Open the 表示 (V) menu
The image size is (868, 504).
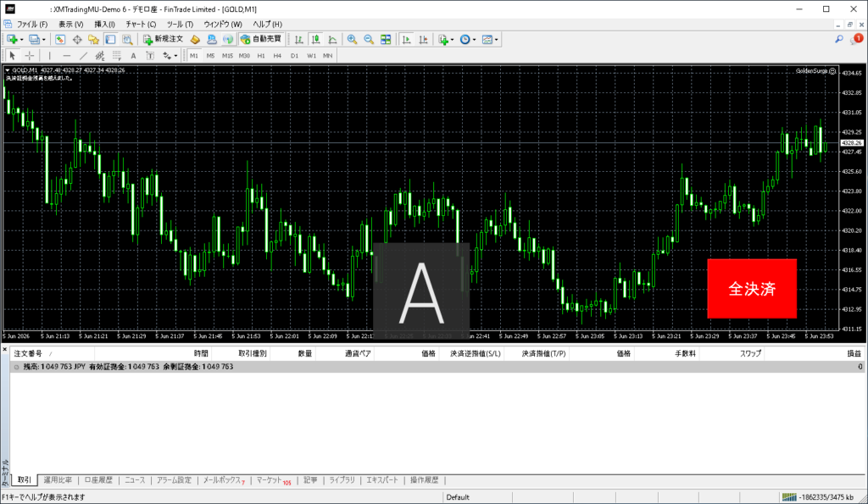pyautogui.click(x=71, y=25)
